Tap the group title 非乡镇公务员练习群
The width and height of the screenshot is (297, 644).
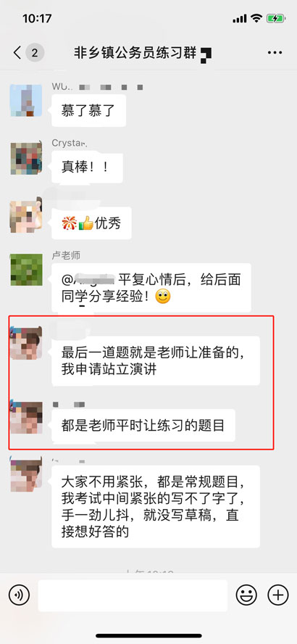pyautogui.click(x=135, y=53)
